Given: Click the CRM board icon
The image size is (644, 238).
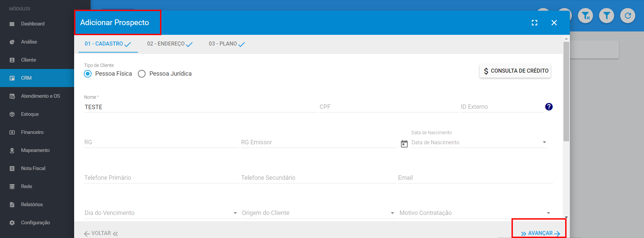Looking at the screenshot, I should (12, 78).
